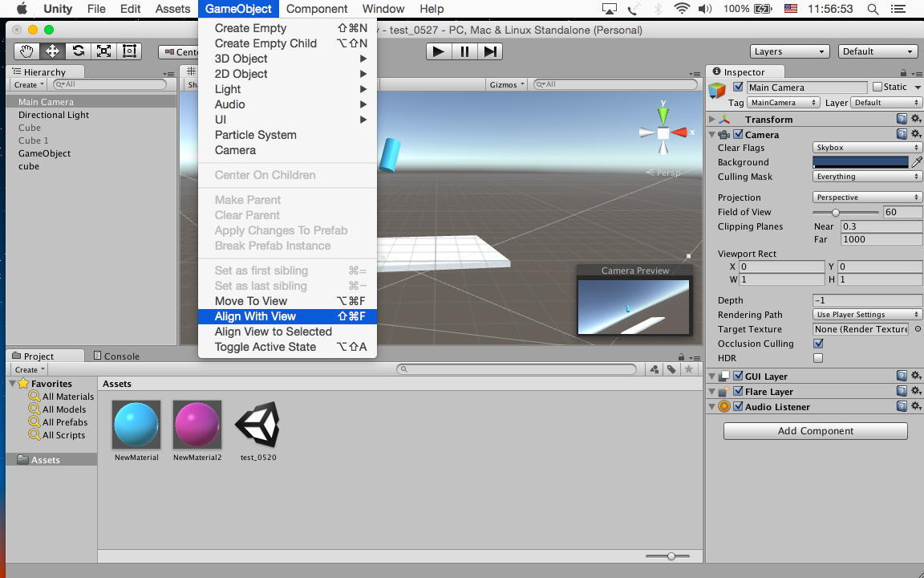Select the Scale tool
The height and width of the screenshot is (578, 924).
tap(103, 51)
